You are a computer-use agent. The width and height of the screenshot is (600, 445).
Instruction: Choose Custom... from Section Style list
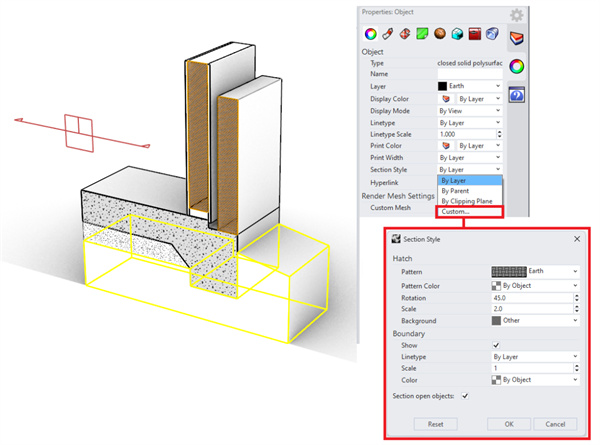pos(456,211)
